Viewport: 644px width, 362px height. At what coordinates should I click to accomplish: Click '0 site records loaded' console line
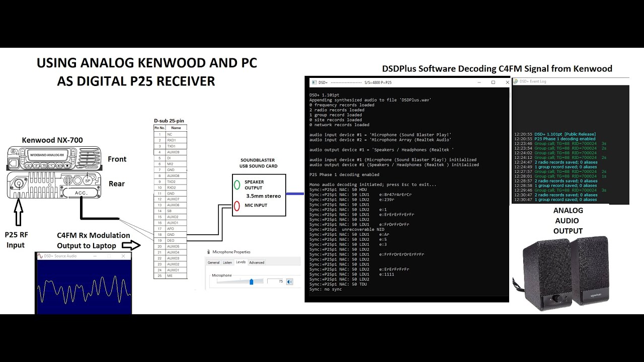click(x=336, y=120)
